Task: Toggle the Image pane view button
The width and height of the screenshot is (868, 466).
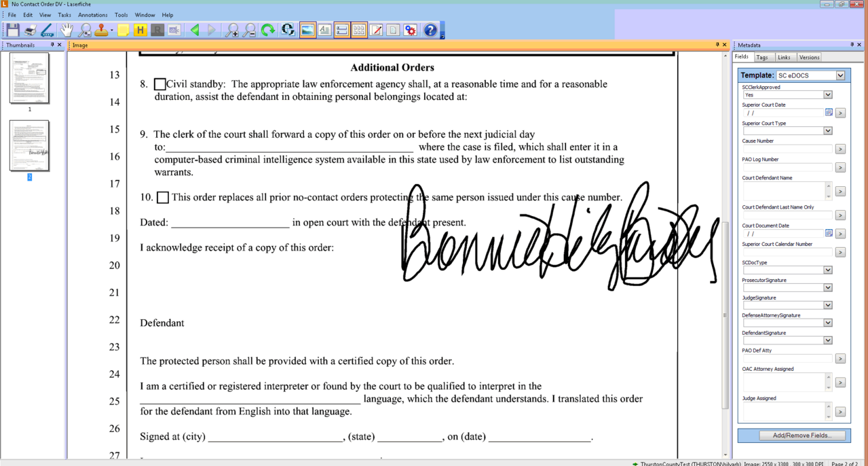Action: [307, 30]
